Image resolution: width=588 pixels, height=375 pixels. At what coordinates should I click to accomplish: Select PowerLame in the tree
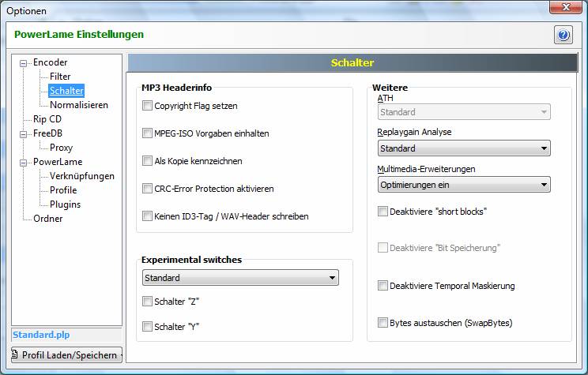[58, 162]
